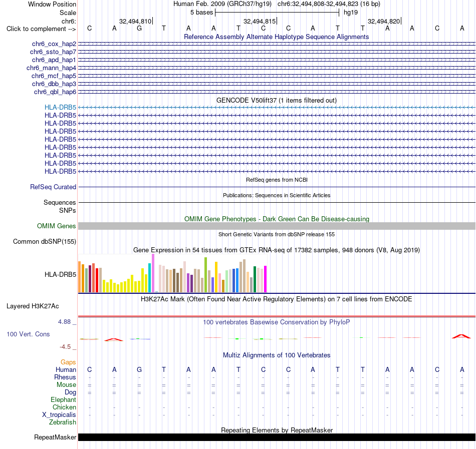Open the GTEx Gene Expression track title
This screenshot has width=476, height=449.
(277, 250)
